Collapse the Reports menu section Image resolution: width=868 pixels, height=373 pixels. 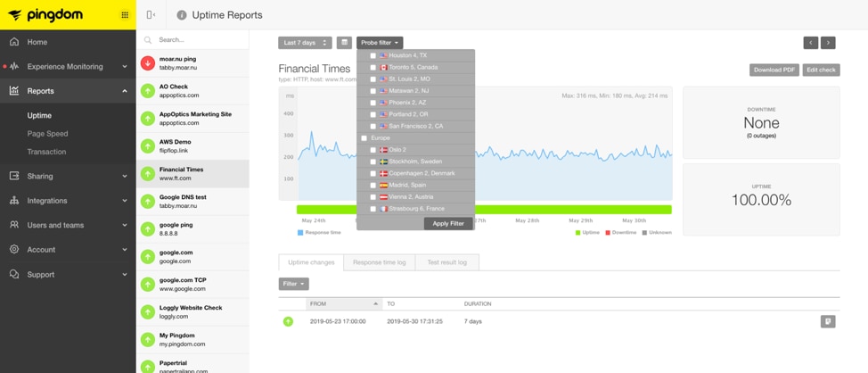125,91
